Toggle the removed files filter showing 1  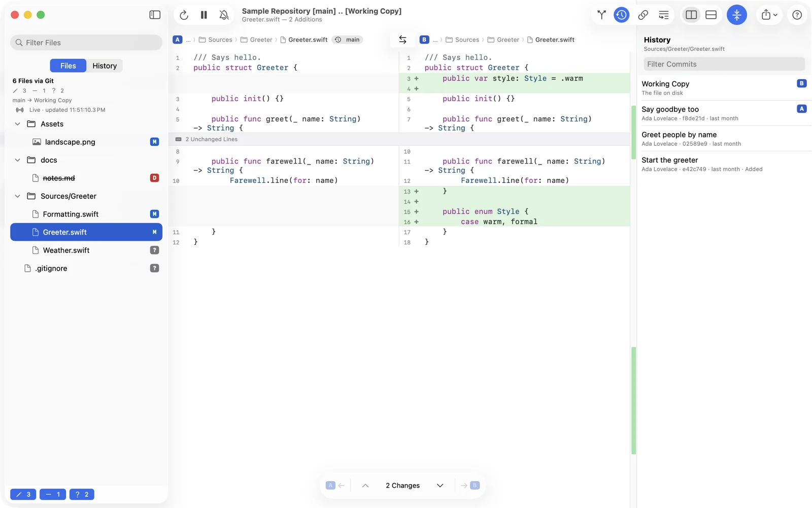point(53,494)
